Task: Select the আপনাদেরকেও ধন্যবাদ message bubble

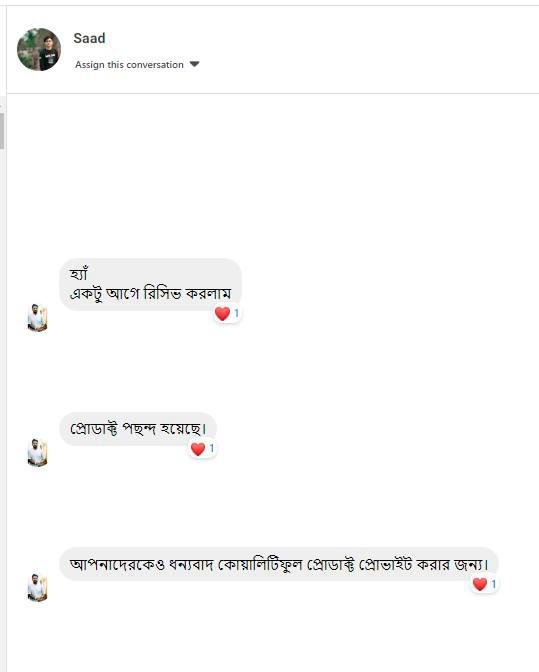Action: 279,564
